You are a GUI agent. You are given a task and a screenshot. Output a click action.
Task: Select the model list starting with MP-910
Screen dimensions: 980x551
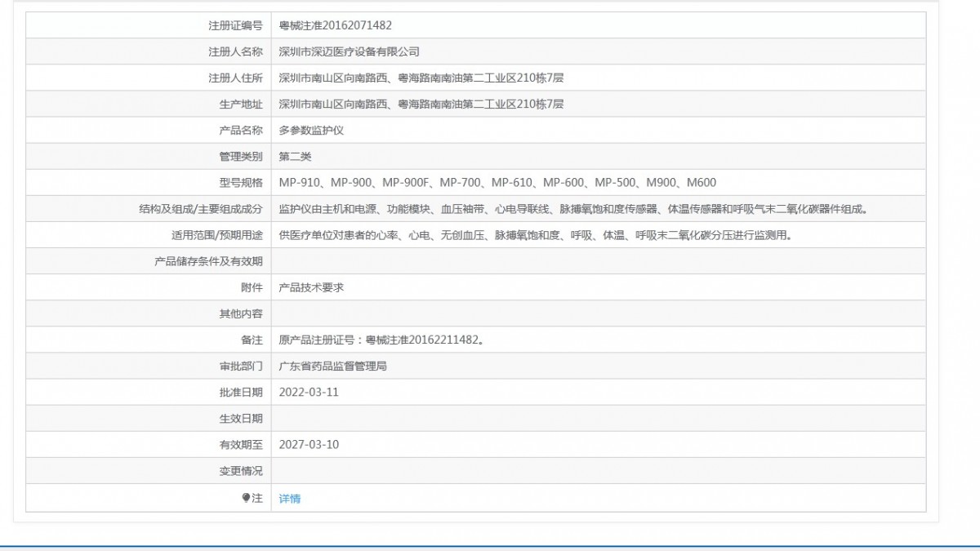pos(497,182)
